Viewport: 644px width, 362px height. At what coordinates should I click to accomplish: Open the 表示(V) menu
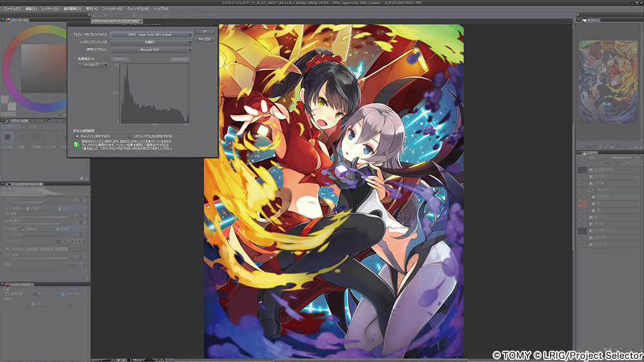click(91, 8)
